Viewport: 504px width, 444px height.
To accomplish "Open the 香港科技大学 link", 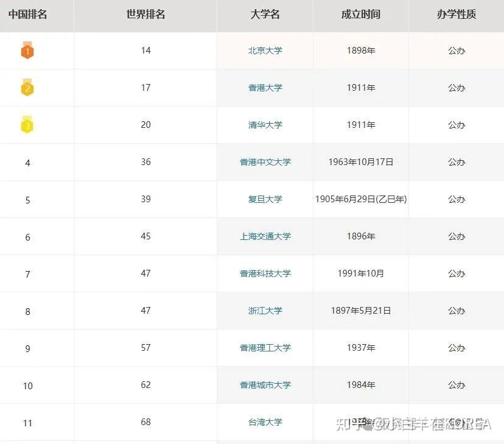I will [265, 273].
